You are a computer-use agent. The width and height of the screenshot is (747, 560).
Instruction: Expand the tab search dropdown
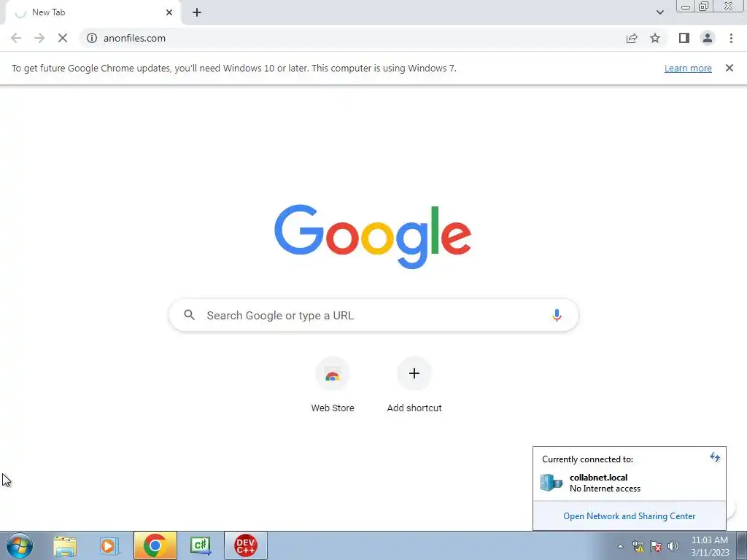(659, 12)
